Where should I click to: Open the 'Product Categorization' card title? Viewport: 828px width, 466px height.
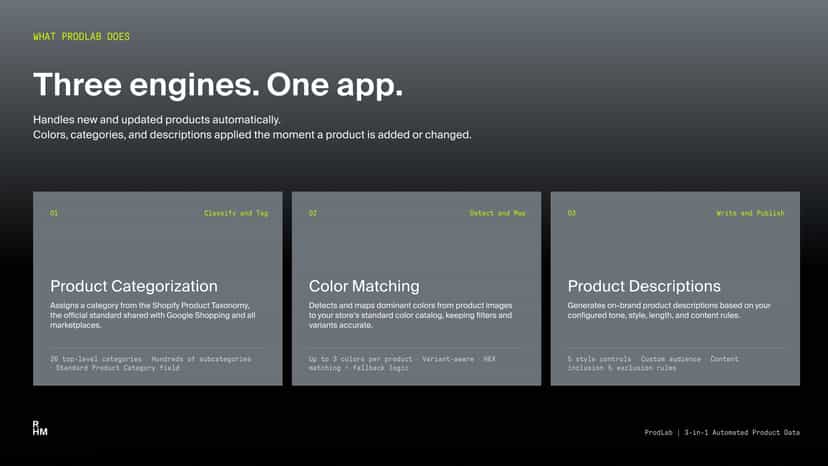[134, 286]
